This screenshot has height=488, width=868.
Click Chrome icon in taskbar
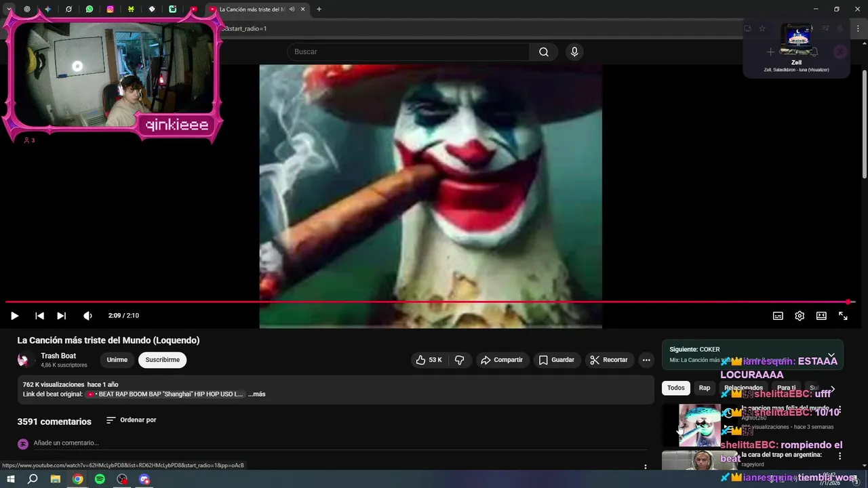(78, 479)
